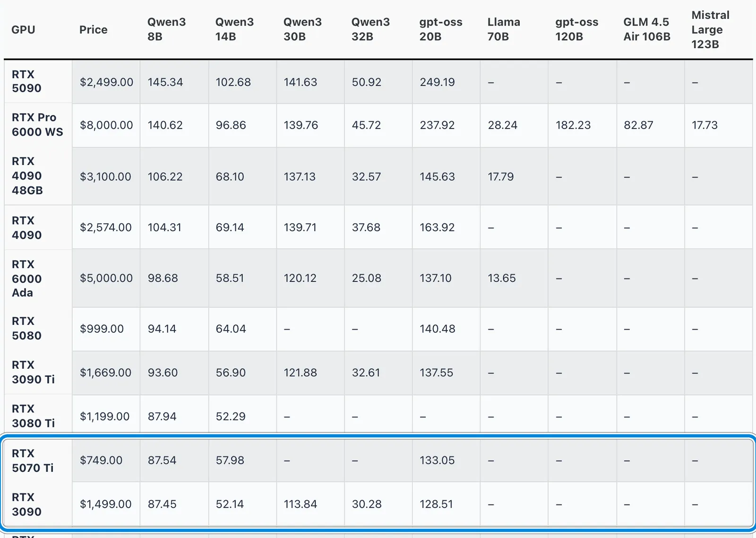This screenshot has width=756, height=538.
Task: Click the 82.87 GLM 4.5 Air value
Action: 638,125
